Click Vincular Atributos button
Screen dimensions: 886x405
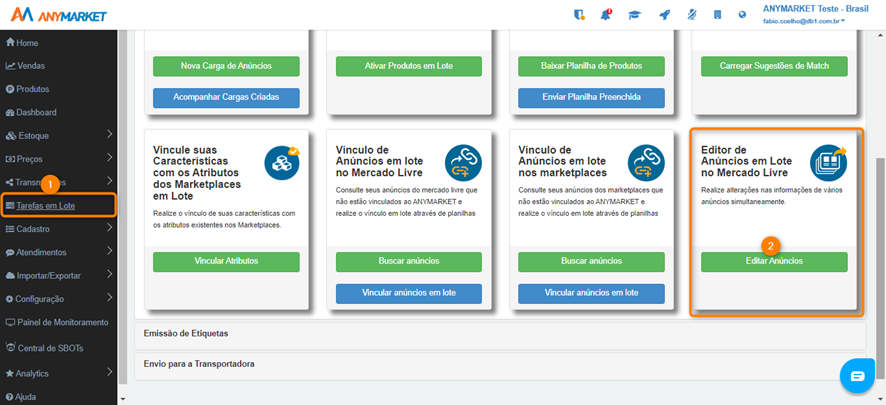(226, 262)
